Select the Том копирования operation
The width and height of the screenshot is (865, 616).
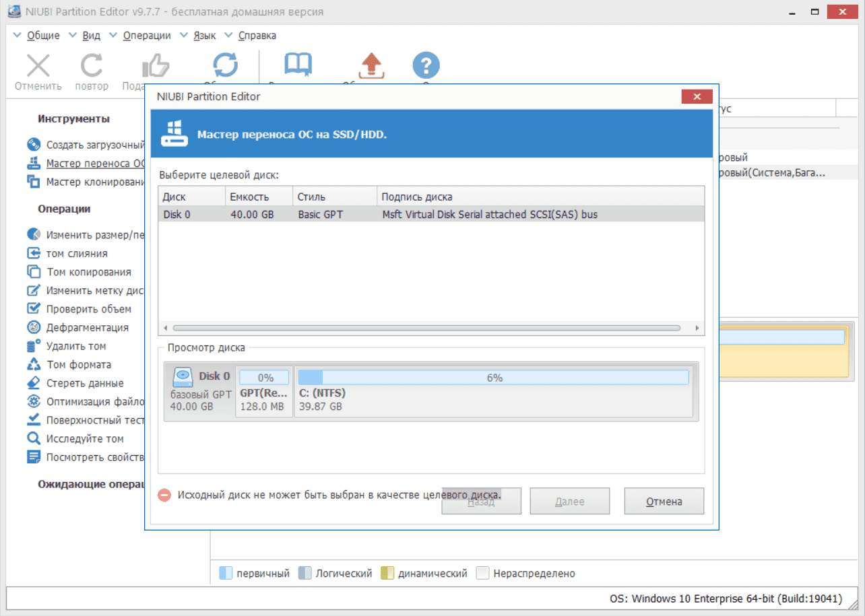pyautogui.click(x=89, y=272)
